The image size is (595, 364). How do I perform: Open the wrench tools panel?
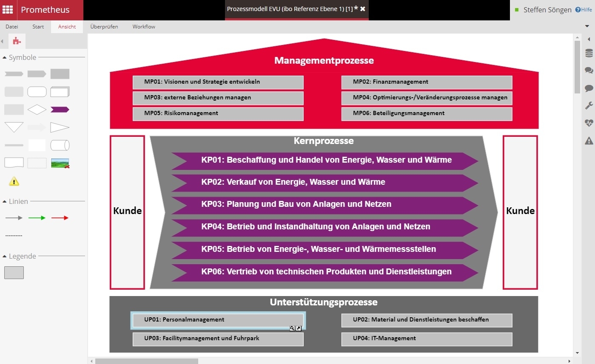click(x=589, y=106)
